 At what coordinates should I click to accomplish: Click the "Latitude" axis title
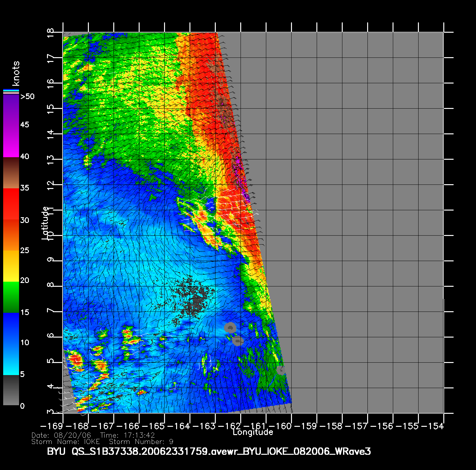point(45,223)
